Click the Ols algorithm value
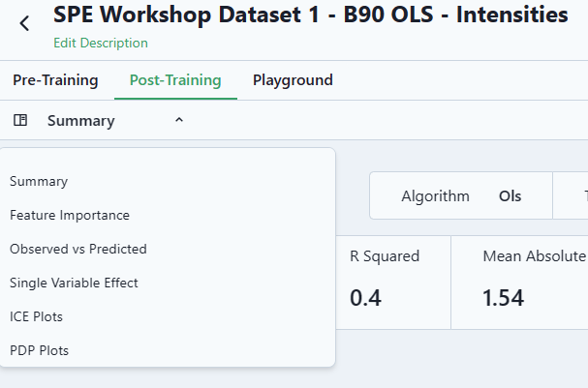The width and height of the screenshot is (588, 388). (510, 196)
